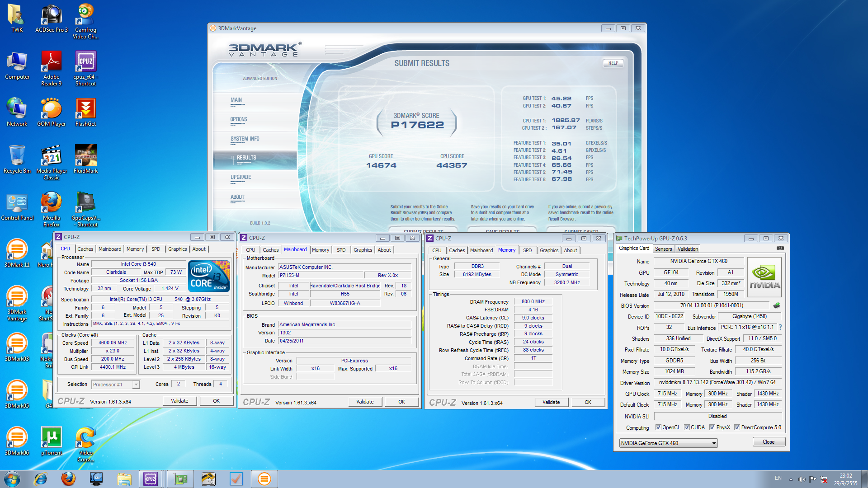
Task: Click Close button in GPU-Z
Action: click(769, 442)
